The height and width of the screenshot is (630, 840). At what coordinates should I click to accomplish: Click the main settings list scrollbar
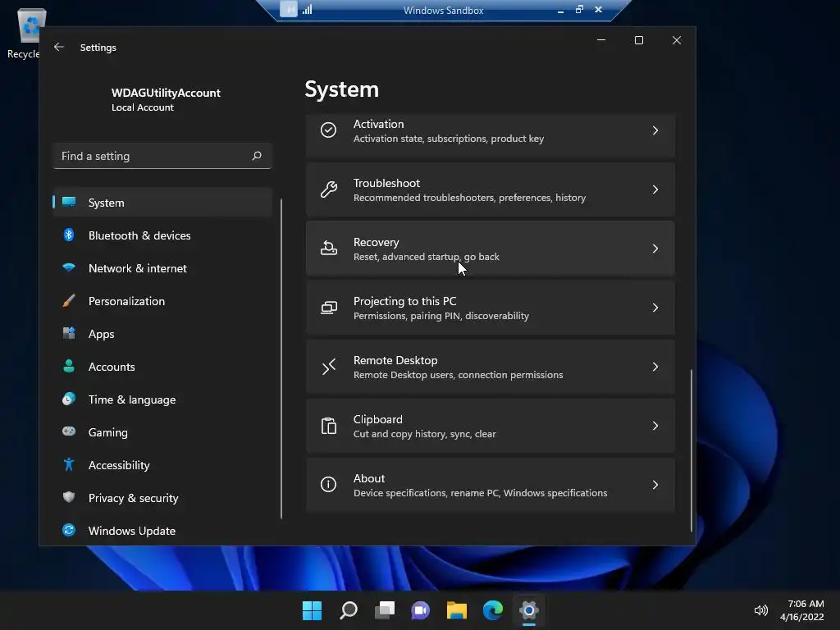tap(691, 450)
